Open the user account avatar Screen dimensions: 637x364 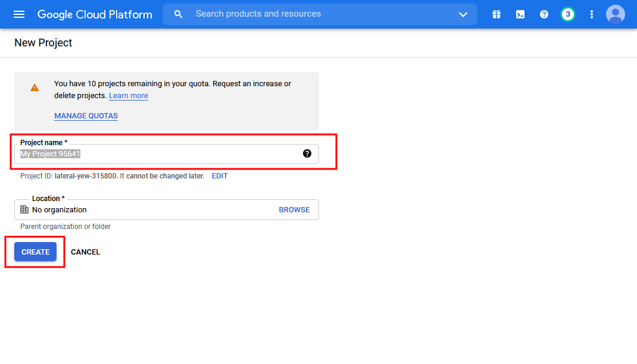click(x=616, y=14)
